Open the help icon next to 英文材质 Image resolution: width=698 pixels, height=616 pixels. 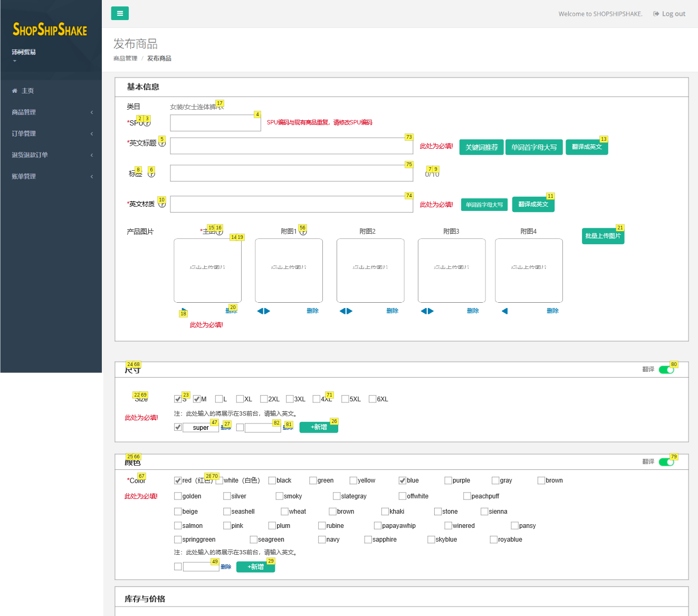[162, 204]
